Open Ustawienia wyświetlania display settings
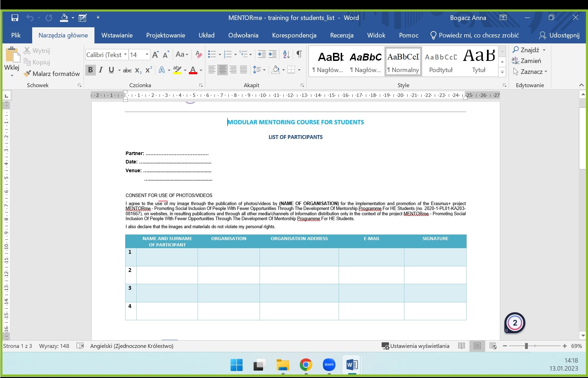This screenshot has width=588, height=378. point(415,346)
